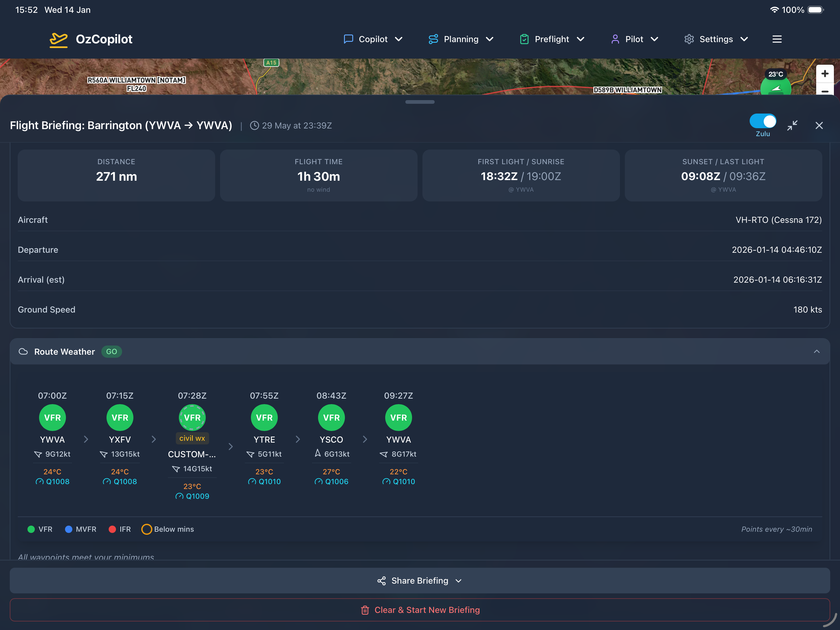
Task: Click the OzCopilot airplane logo icon
Action: point(59,39)
